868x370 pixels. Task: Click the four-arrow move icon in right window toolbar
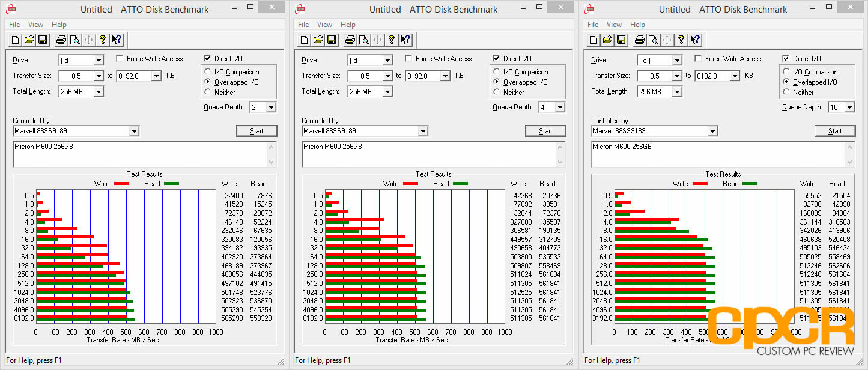(x=667, y=40)
